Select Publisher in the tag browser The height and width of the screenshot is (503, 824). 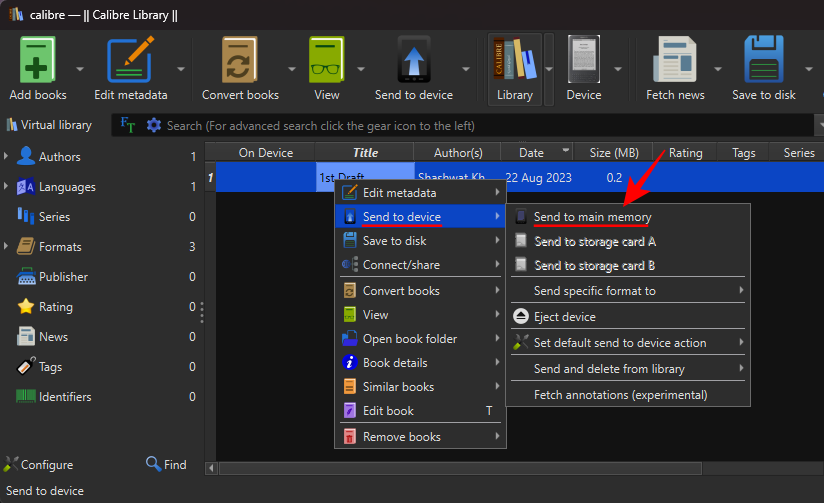[x=63, y=276]
